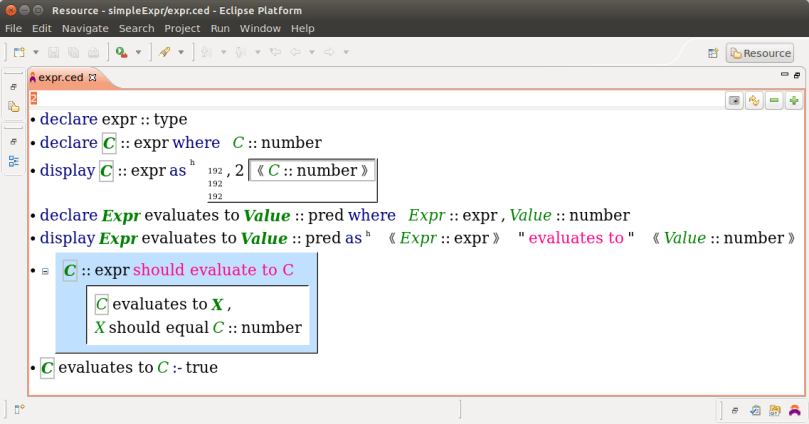Click the External Tools run icon
The width and height of the screenshot is (809, 424).
(x=121, y=52)
